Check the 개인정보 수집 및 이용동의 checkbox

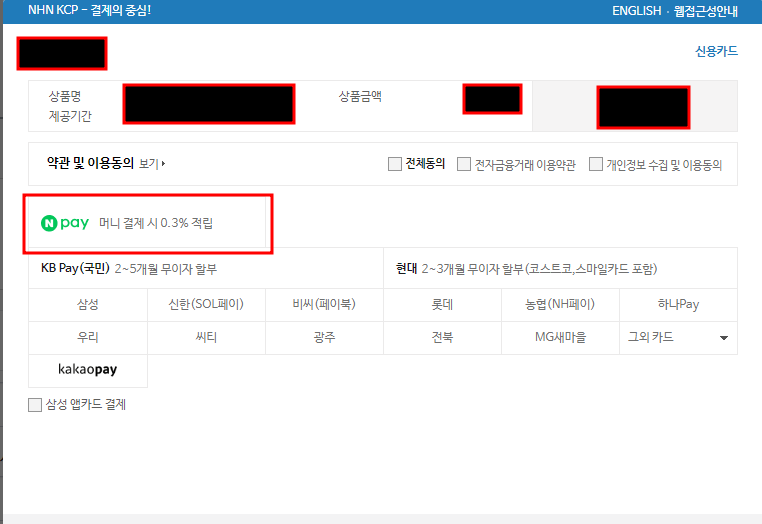(x=596, y=164)
